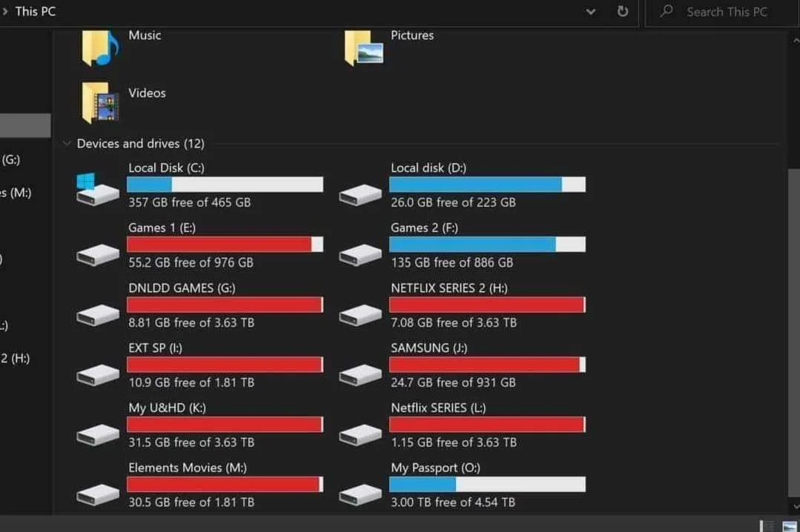Screen dimensions: 800x532
Task: Click the My Passport (O:) name
Action: coord(435,468)
